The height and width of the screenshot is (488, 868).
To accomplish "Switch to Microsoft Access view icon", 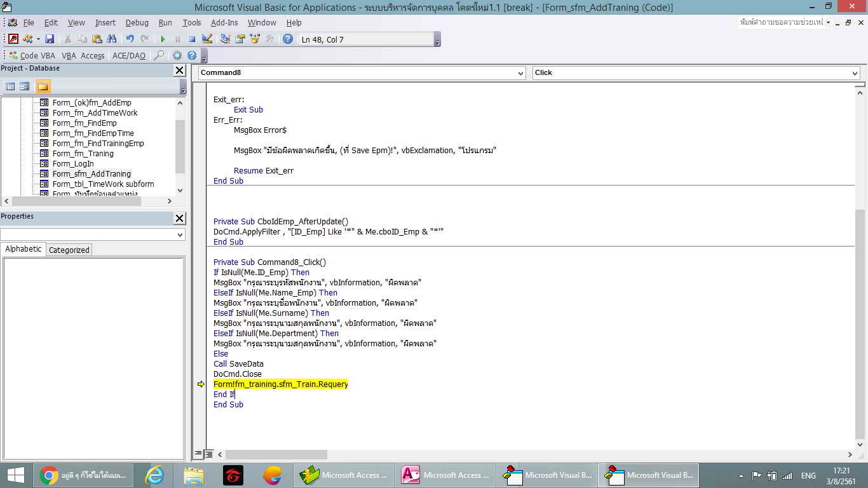I will click(13, 39).
